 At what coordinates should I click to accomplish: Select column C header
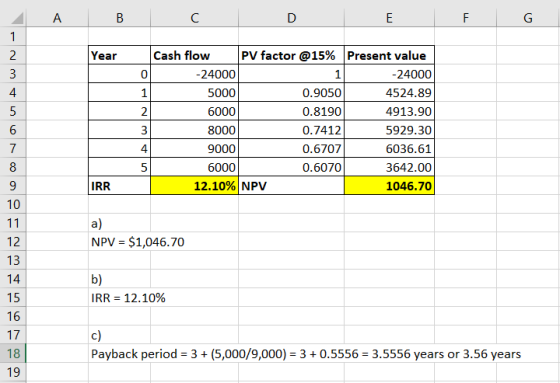(195, 18)
